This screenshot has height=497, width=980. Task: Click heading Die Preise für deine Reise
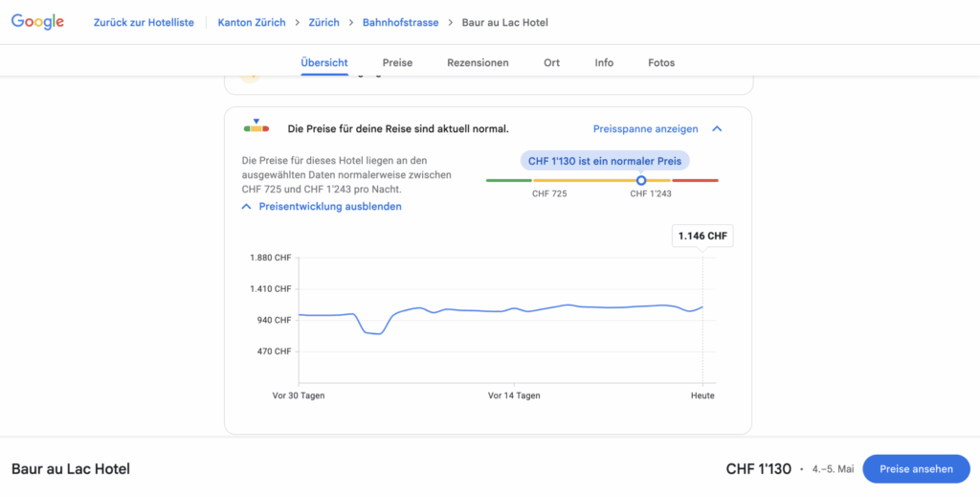398,129
